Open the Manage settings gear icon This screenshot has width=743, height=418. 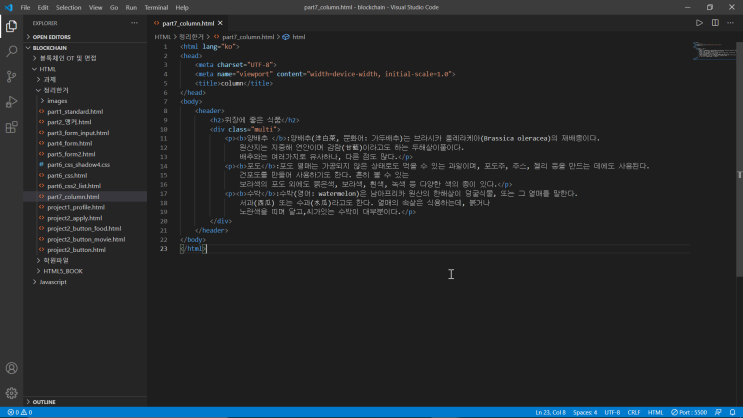point(11,393)
